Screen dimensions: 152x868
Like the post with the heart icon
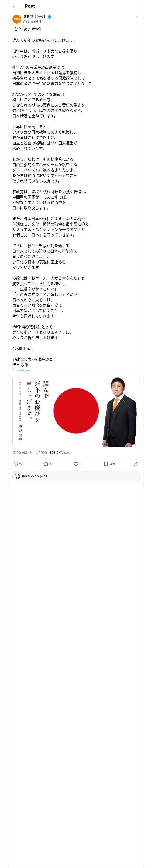pyautogui.click(x=76, y=464)
